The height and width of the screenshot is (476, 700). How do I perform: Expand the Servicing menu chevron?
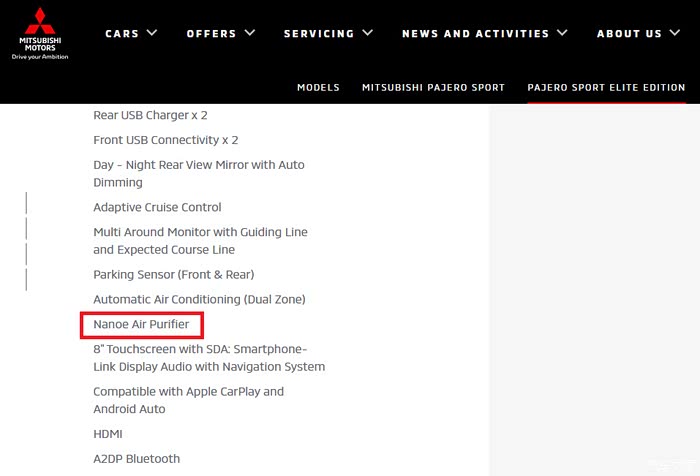point(368,32)
